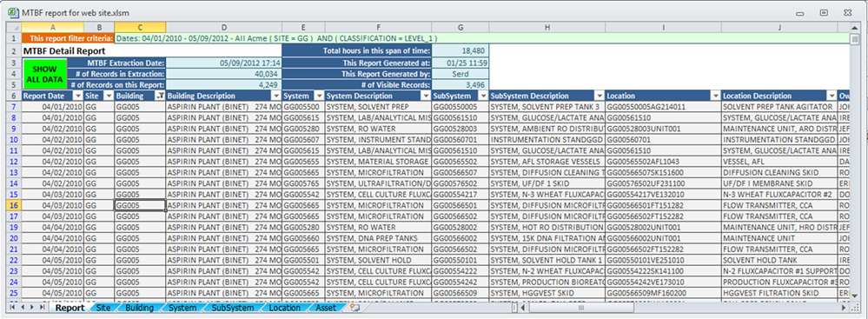This screenshot has height=319, width=868.
Task: Switch to the Building sheet tab
Action: (140, 308)
